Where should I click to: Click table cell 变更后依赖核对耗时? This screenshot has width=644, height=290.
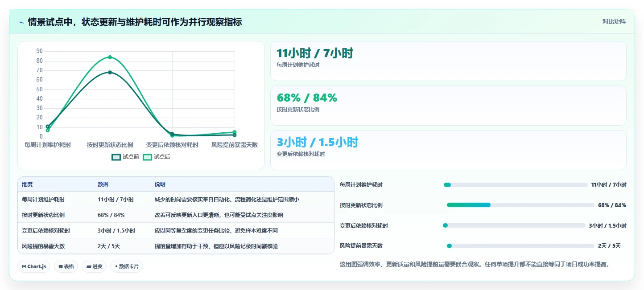(46, 231)
